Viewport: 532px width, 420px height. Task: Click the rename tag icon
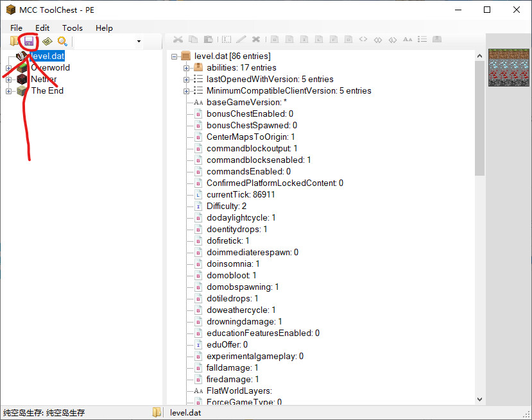(227, 39)
